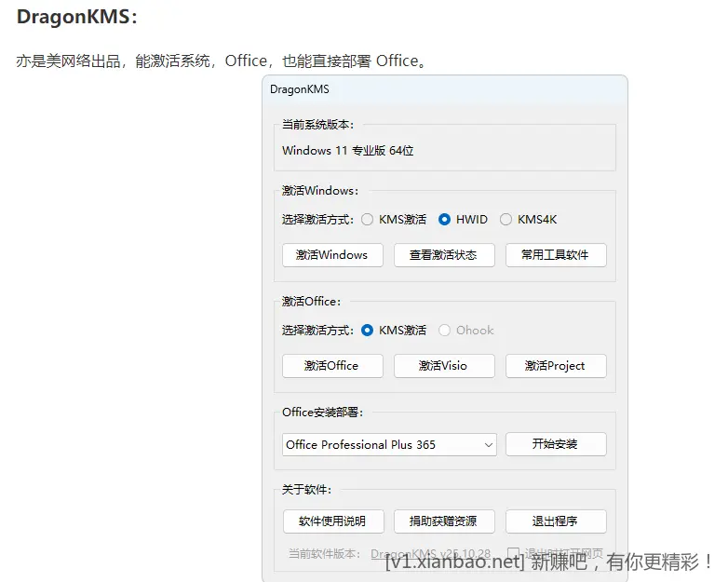This screenshot has width=728, height=582.
Task: Open 软件使用说明 usage instructions
Action: [x=332, y=521]
